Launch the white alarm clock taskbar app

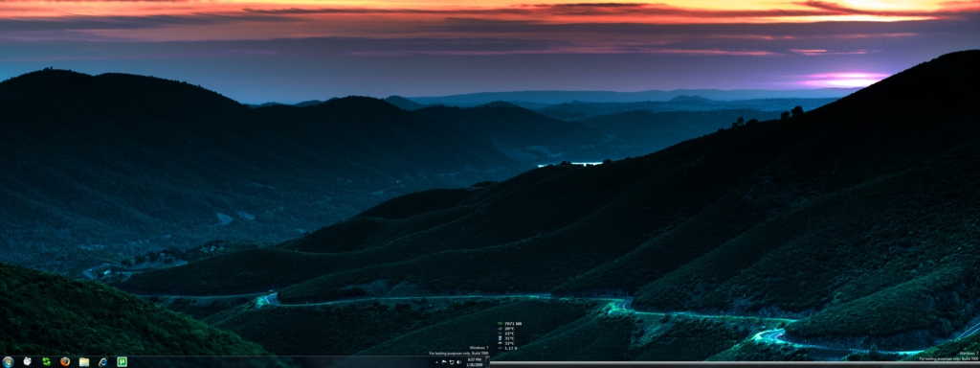pos(27,361)
